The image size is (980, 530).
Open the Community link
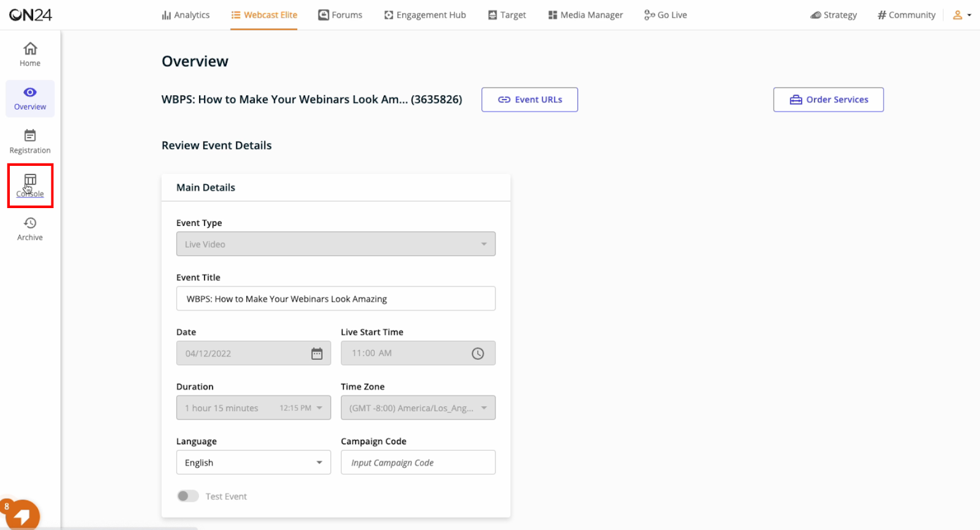pyautogui.click(x=907, y=15)
